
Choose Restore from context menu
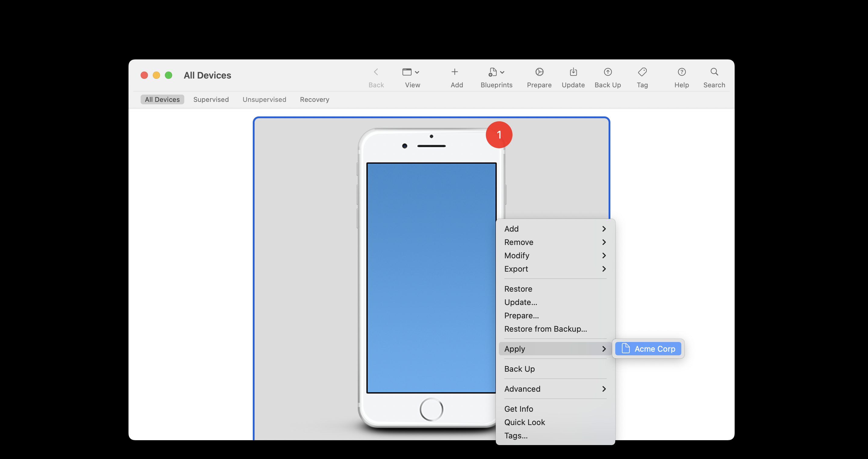(555, 289)
